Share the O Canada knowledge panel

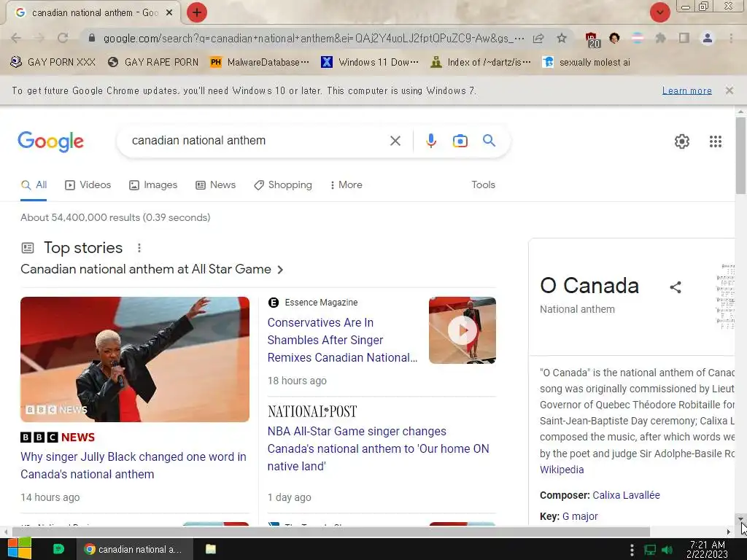(675, 287)
